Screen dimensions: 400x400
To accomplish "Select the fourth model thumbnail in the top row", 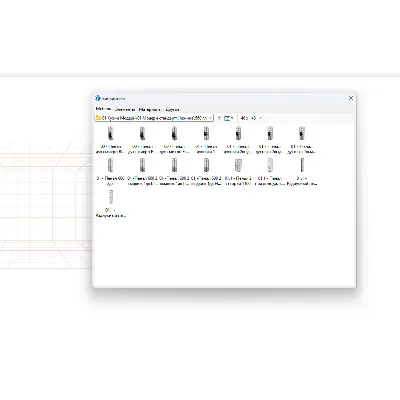I will tap(206, 133).
